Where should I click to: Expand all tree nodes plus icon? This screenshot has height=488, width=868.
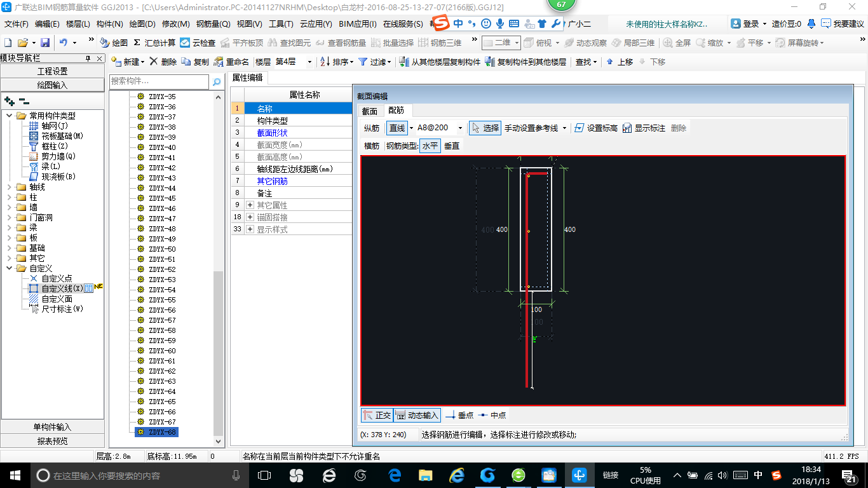(9, 100)
